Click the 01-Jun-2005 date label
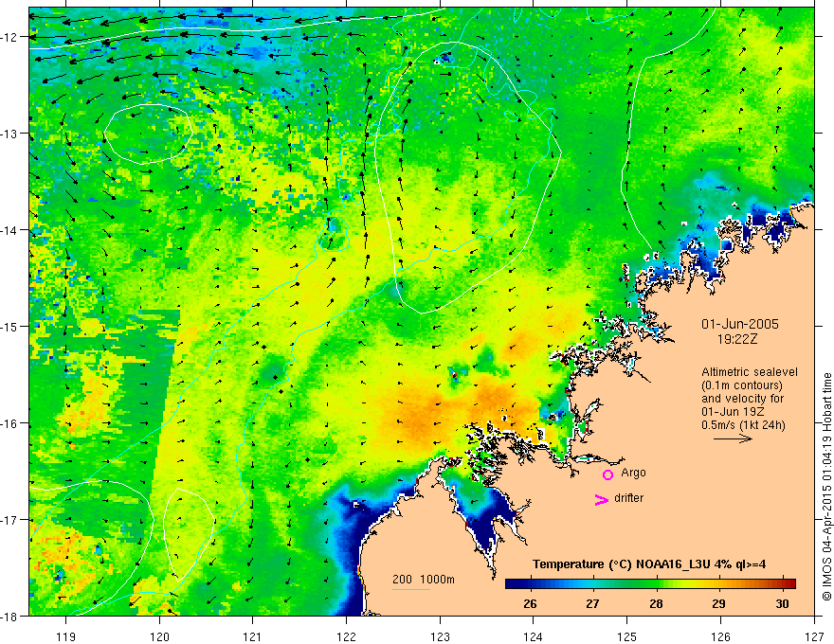This screenshot has width=834, height=644. (x=740, y=324)
